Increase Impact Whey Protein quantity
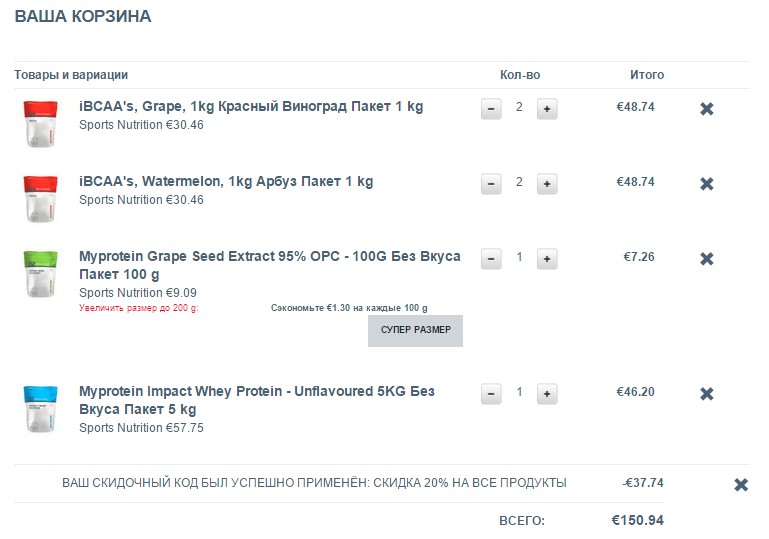This screenshot has height=539, width=769. pos(547,394)
